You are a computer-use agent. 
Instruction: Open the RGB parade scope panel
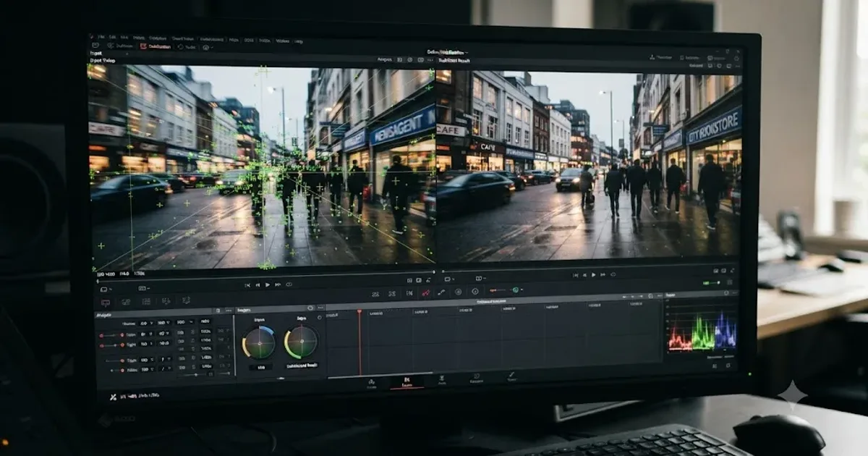(701, 332)
